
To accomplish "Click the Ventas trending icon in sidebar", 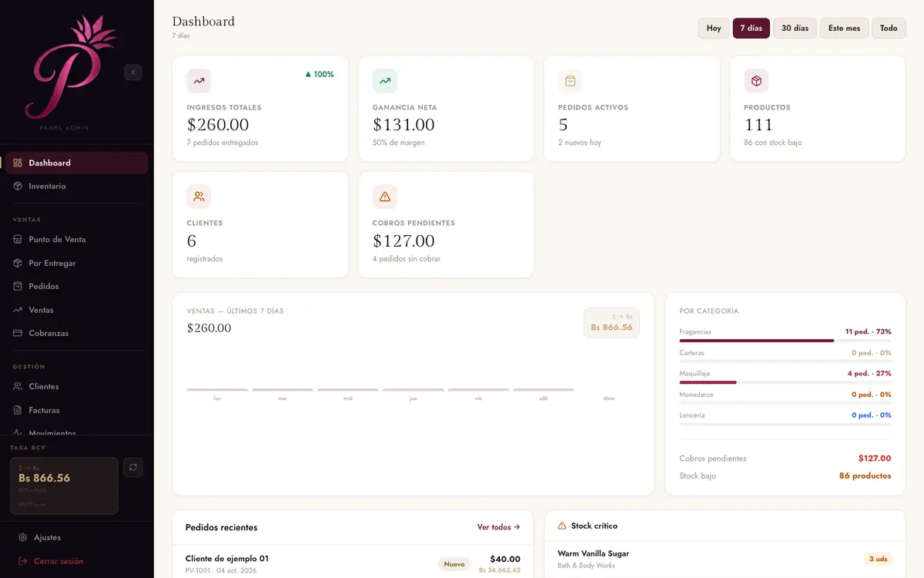I will 18,310.
